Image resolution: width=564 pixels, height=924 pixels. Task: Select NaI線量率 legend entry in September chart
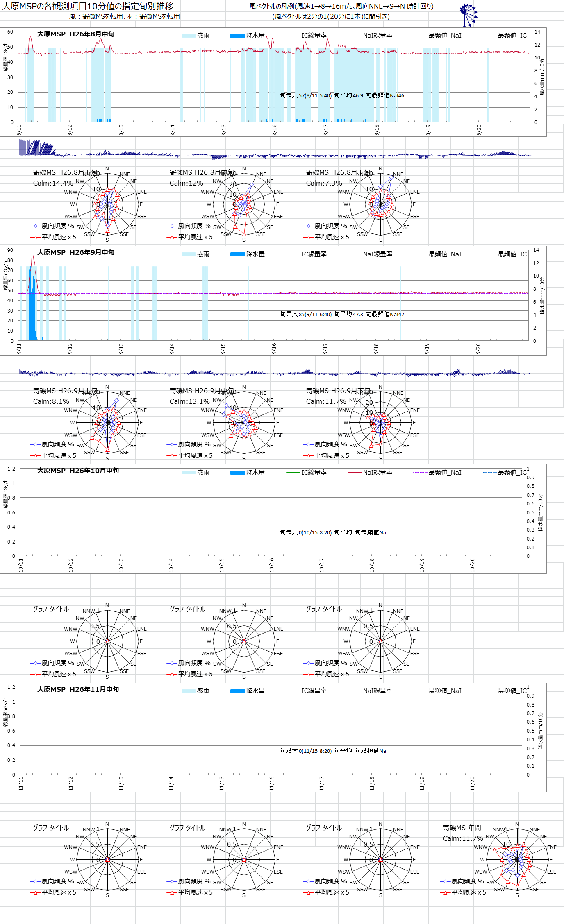tap(370, 254)
